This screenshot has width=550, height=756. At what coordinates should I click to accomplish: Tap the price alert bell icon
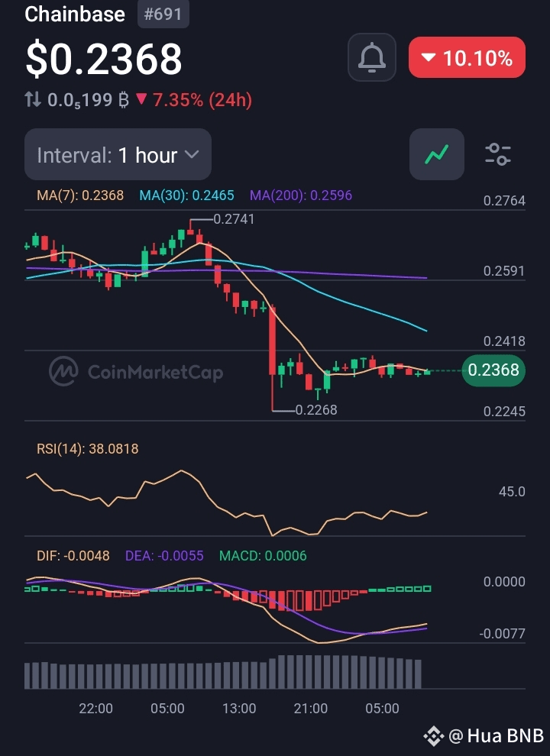(371, 57)
